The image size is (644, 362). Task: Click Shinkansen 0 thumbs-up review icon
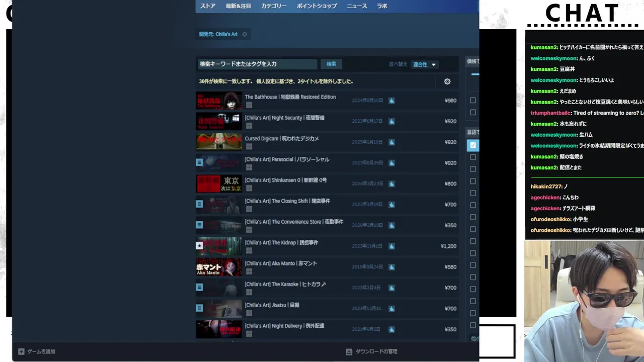coord(391,184)
